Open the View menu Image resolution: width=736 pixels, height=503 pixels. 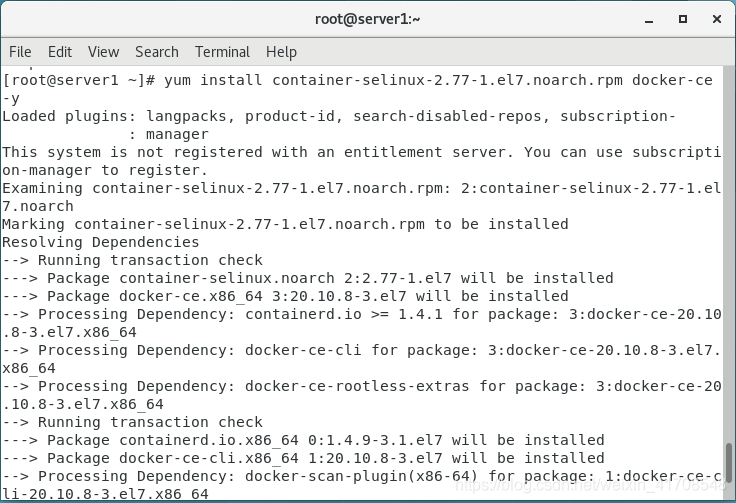(x=103, y=52)
